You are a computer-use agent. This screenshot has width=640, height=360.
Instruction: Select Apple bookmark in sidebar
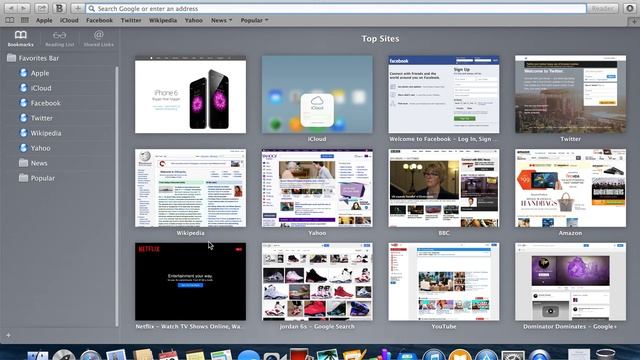coord(40,73)
